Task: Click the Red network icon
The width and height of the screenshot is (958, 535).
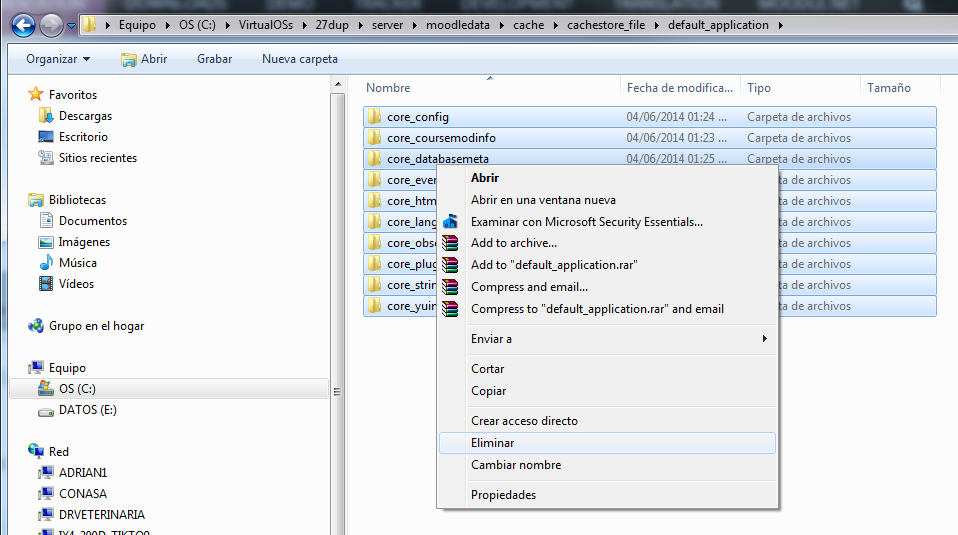Action: pyautogui.click(x=36, y=451)
